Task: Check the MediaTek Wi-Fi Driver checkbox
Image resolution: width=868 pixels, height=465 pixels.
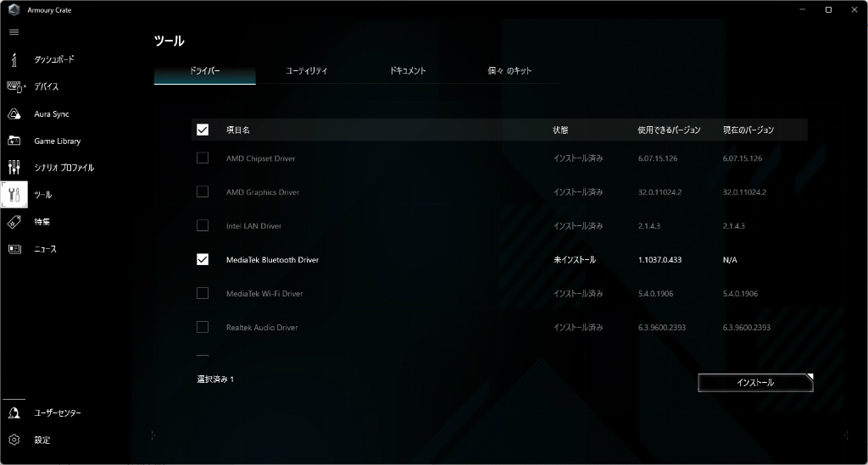Action: coord(203,293)
